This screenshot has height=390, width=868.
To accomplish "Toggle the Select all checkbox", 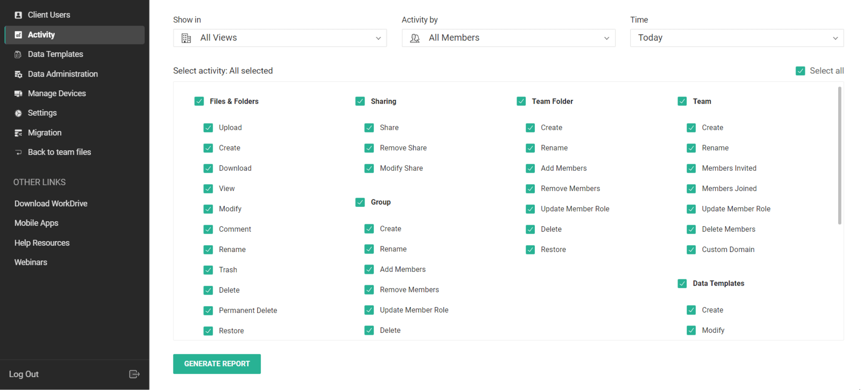I will [800, 71].
